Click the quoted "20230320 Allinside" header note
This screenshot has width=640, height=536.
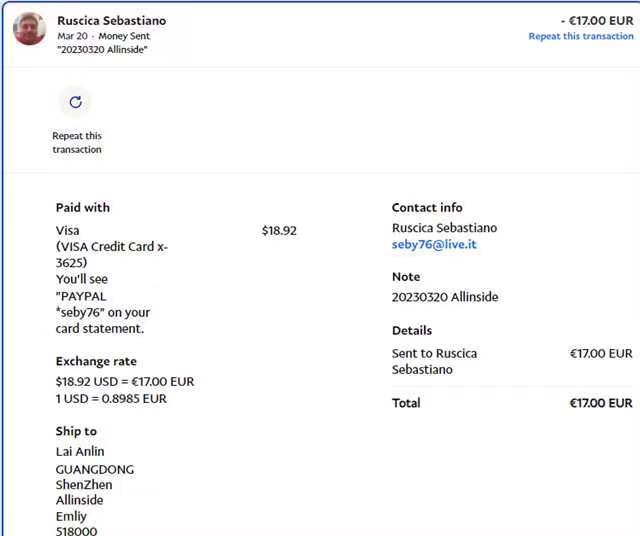[103, 50]
